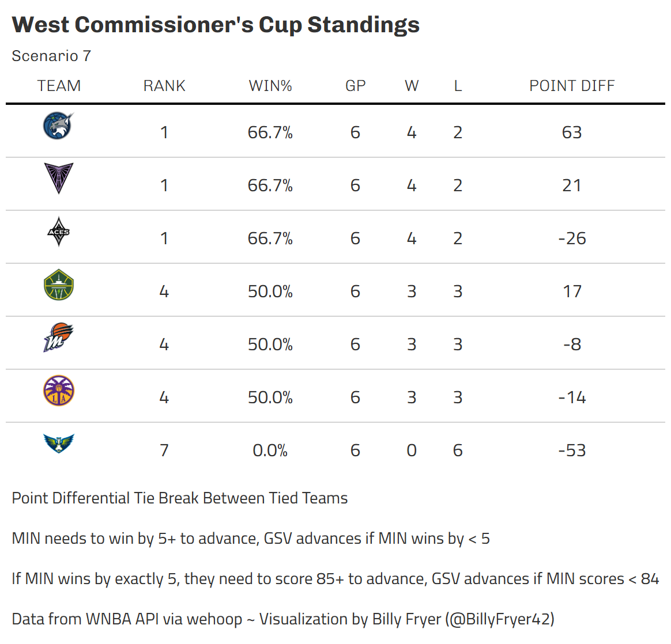Viewport: 671px width, 644px height.
Task: Select the WIN% column header
Action: point(270,86)
